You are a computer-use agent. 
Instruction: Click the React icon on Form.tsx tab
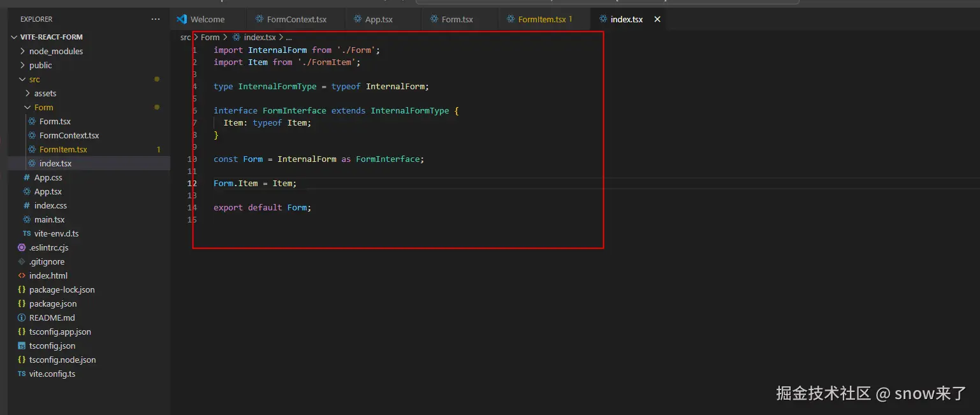point(434,19)
